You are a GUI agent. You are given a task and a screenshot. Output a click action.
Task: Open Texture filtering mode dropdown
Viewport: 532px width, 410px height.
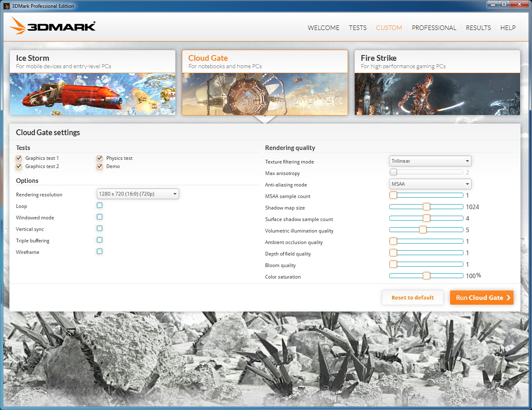430,161
